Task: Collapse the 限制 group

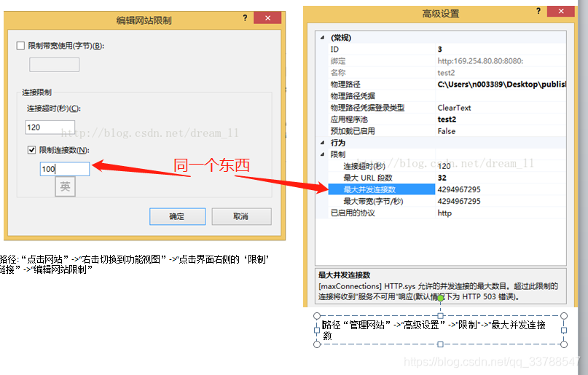Action: coord(322,154)
